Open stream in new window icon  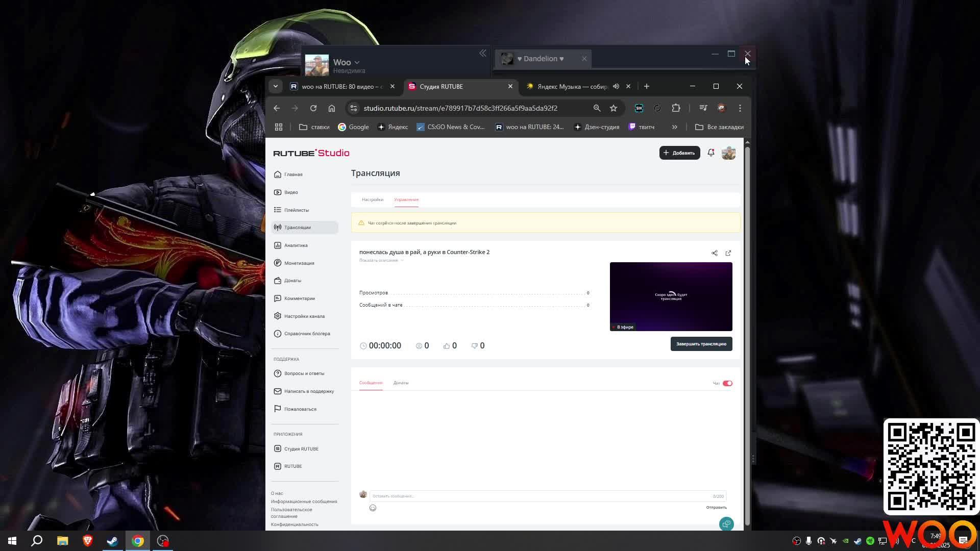[x=728, y=253]
